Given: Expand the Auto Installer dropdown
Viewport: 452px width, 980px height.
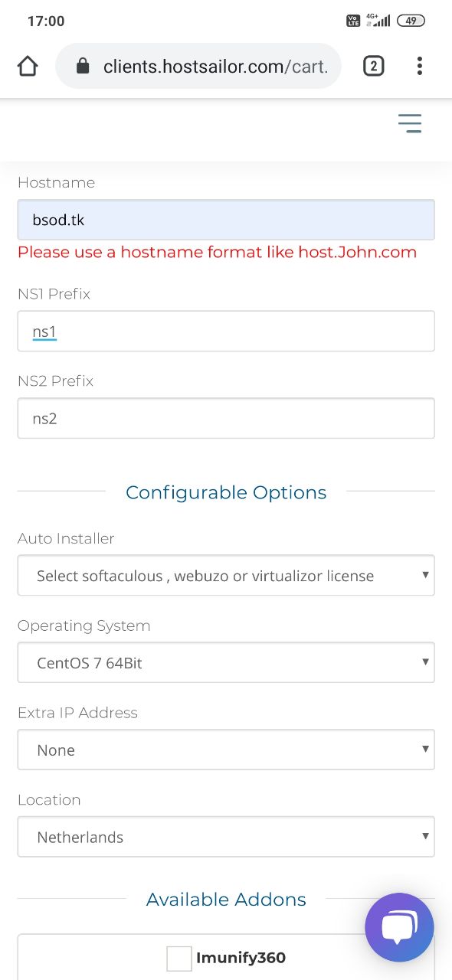Looking at the screenshot, I should (x=226, y=576).
